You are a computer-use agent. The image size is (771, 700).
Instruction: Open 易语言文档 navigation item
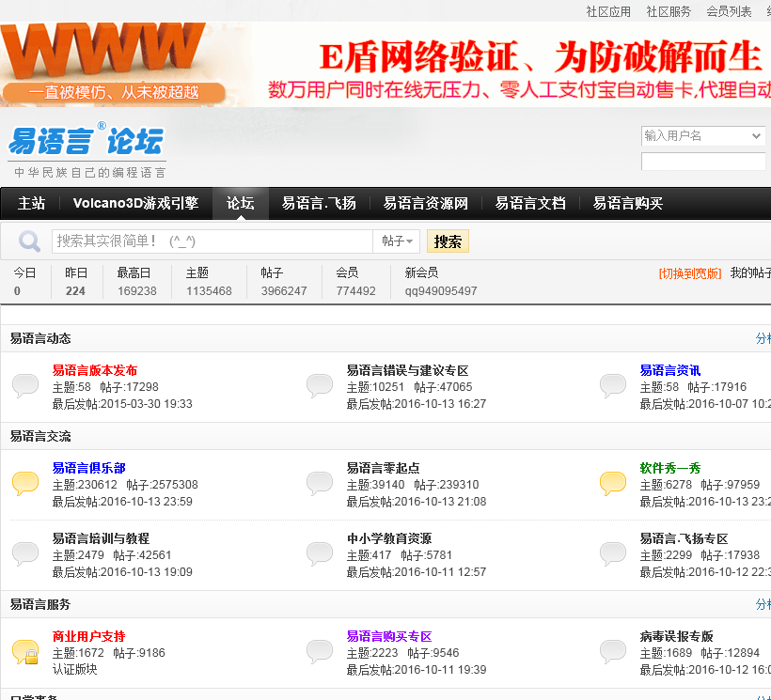[530, 203]
